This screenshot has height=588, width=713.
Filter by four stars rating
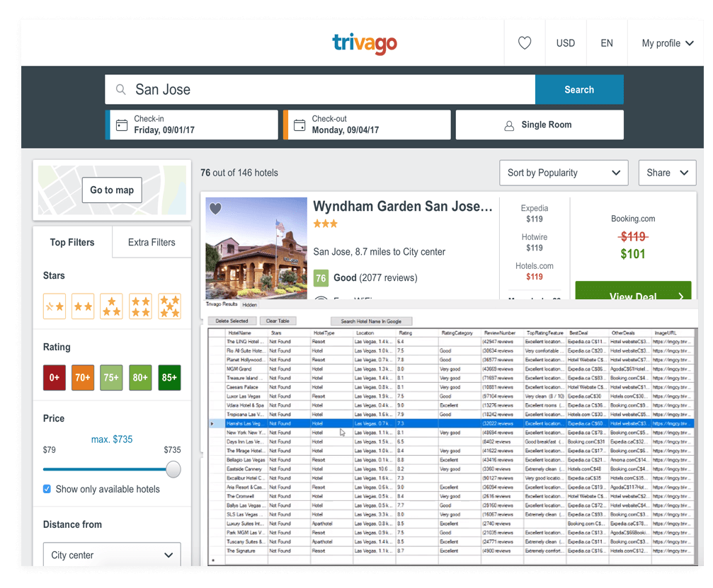(x=140, y=306)
